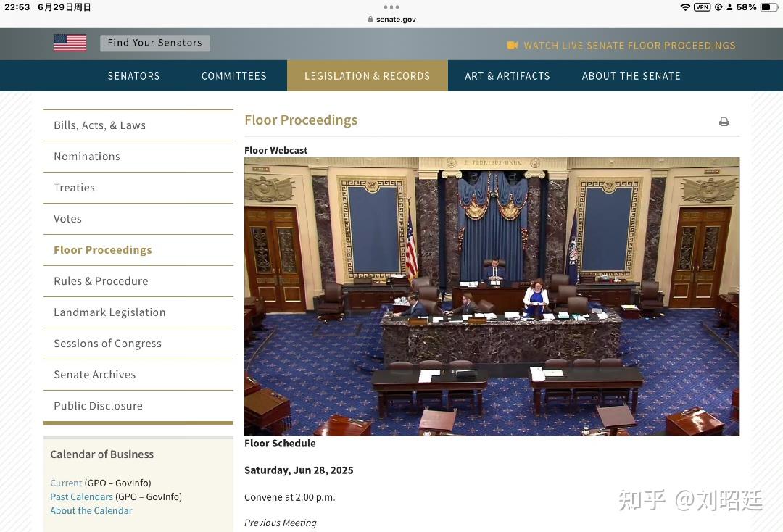The image size is (783, 532).
Task: Click the Find Your Senators button
Action: click(x=155, y=43)
